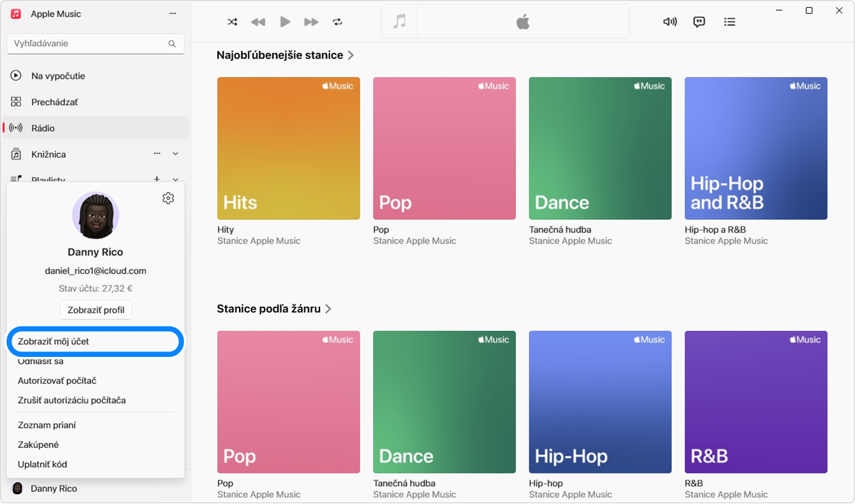Open the orange Hits station tile
Screen dimensions: 855x504
pyautogui.click(x=289, y=148)
